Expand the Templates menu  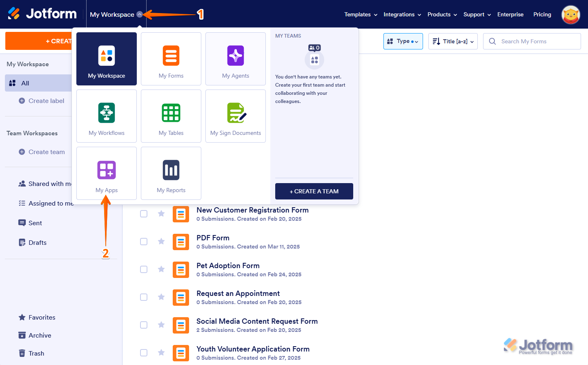click(361, 14)
